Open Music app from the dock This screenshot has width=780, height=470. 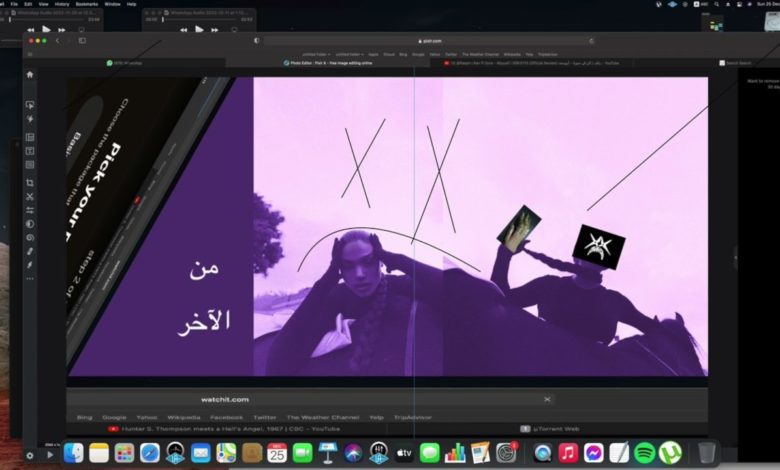568,453
